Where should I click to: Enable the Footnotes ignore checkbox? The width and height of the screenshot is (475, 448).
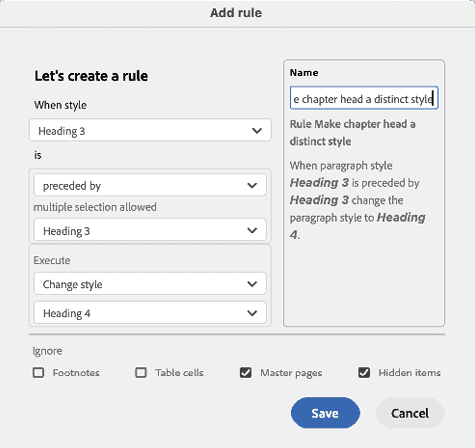[x=38, y=372]
